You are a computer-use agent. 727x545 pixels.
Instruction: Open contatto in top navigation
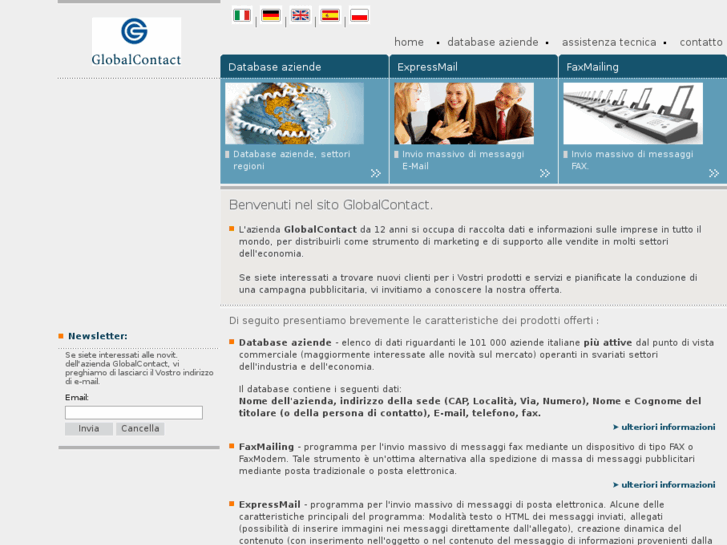[701, 42]
